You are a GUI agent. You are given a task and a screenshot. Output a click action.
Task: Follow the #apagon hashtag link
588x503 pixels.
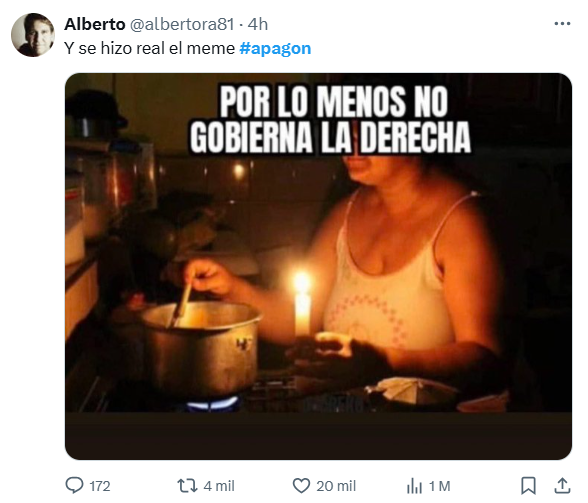[x=275, y=49]
